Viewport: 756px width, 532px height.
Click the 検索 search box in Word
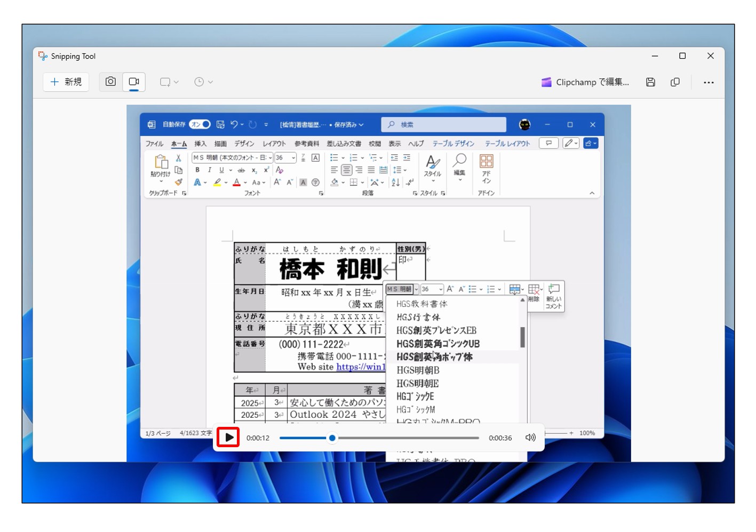444,124
